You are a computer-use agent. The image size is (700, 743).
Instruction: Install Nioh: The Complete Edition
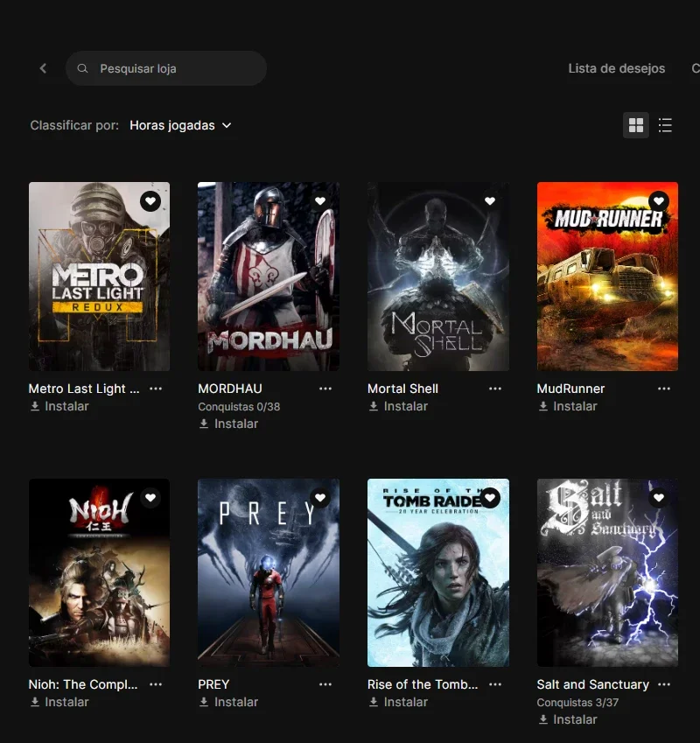[x=59, y=702]
